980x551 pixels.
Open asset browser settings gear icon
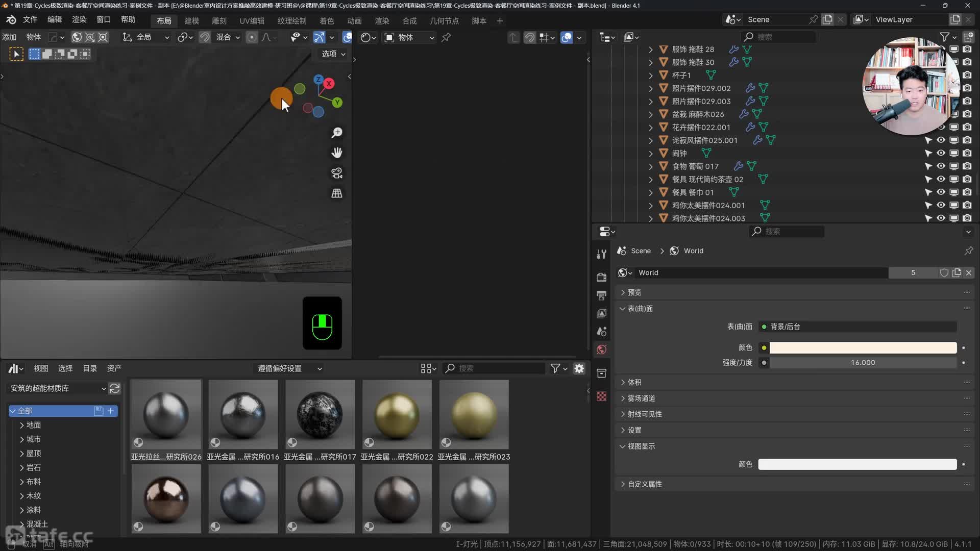coord(579,368)
